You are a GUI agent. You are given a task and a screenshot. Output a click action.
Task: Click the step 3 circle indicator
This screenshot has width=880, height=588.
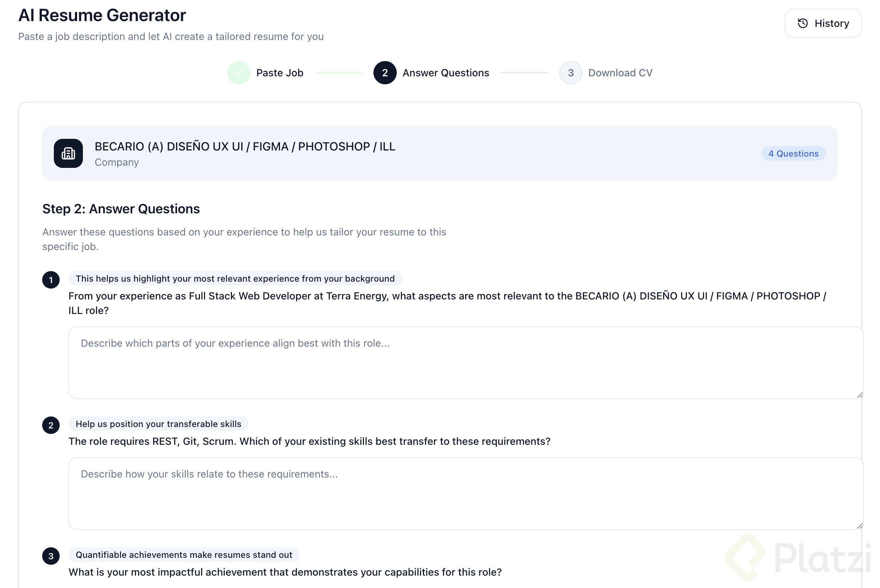(571, 73)
